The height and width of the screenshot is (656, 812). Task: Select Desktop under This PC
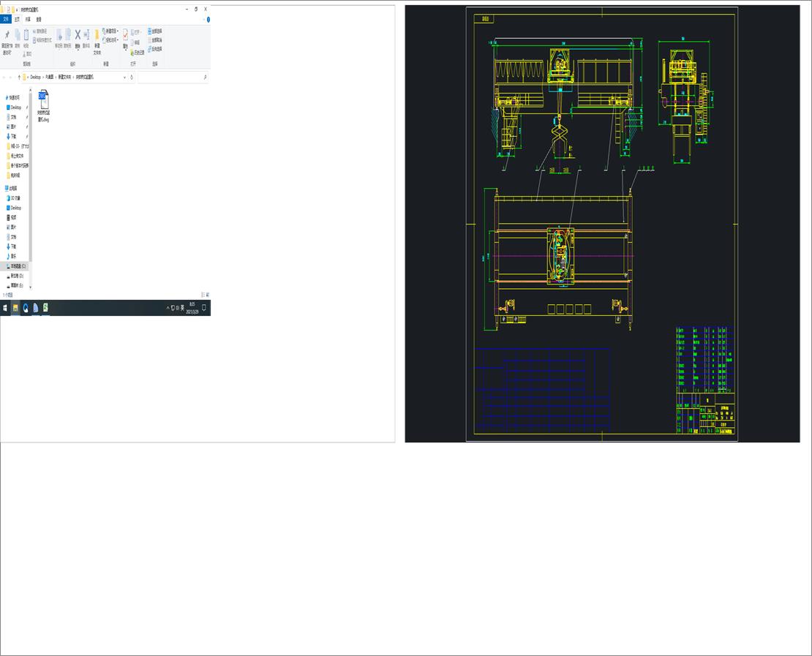click(x=15, y=208)
